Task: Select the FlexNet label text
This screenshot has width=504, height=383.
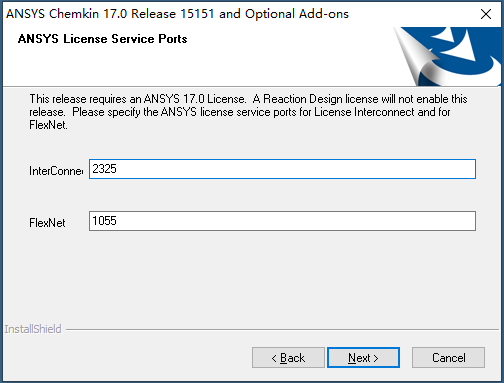Action: [x=47, y=223]
